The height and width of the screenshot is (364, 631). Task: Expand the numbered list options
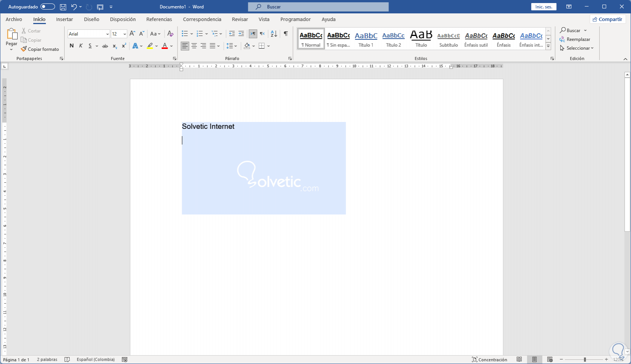click(x=207, y=34)
